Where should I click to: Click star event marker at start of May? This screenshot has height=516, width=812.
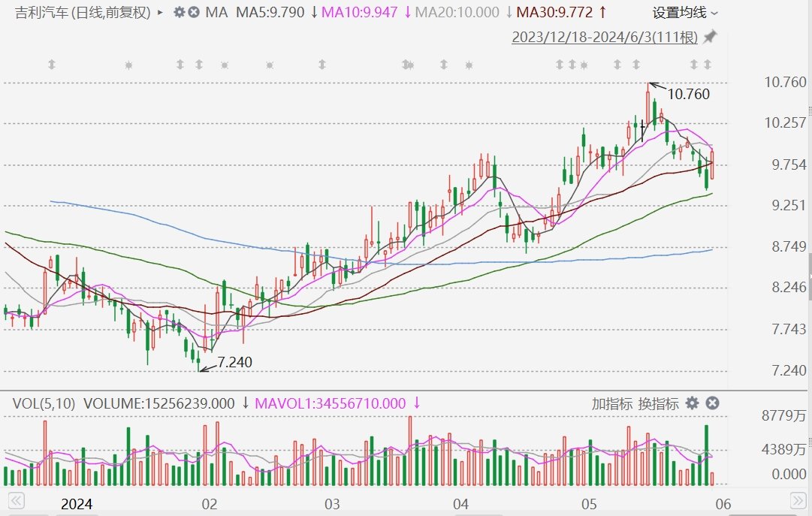click(x=584, y=65)
